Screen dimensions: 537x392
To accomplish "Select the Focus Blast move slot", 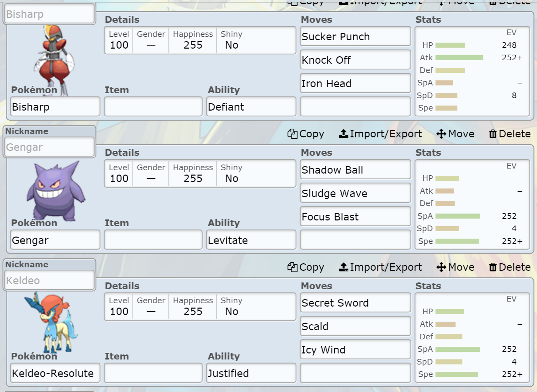I will click(x=355, y=216).
